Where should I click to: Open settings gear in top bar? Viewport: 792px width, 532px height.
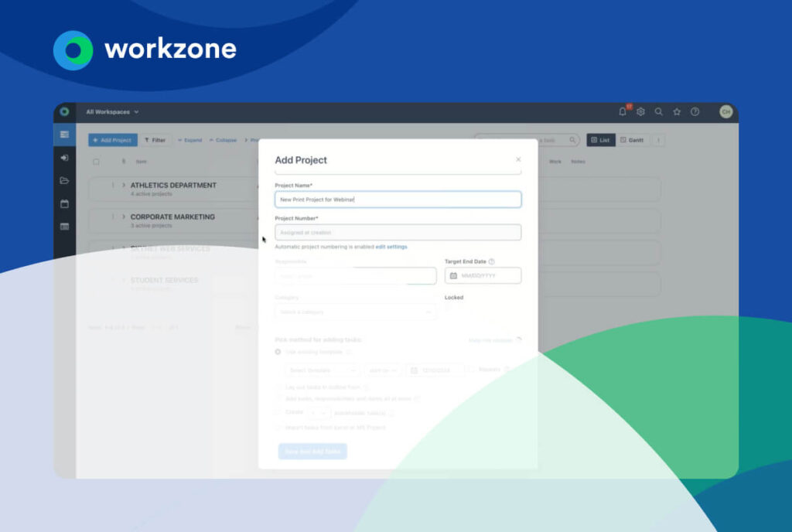(640, 111)
